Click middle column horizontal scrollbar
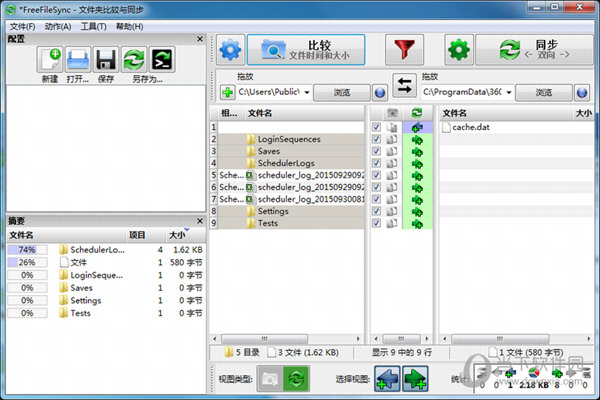Screen dimensions: 600x400 point(401,339)
